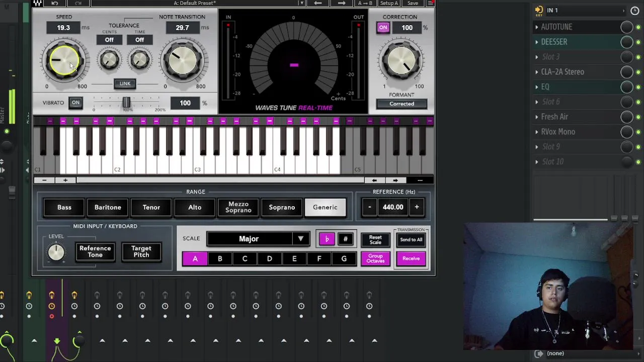Toggle the Correction ON button
Image resolution: width=644 pixels, height=362 pixels.
click(x=383, y=28)
